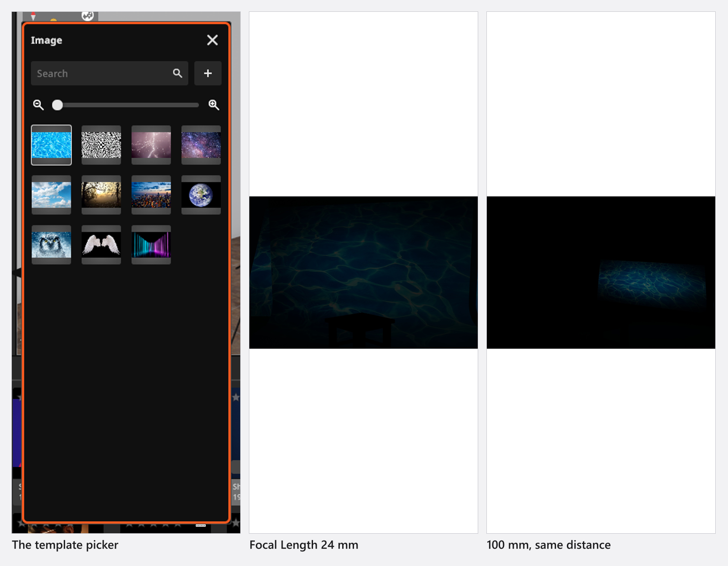This screenshot has width=728, height=566.
Task: Add a new image with plus button
Action: pyautogui.click(x=208, y=73)
